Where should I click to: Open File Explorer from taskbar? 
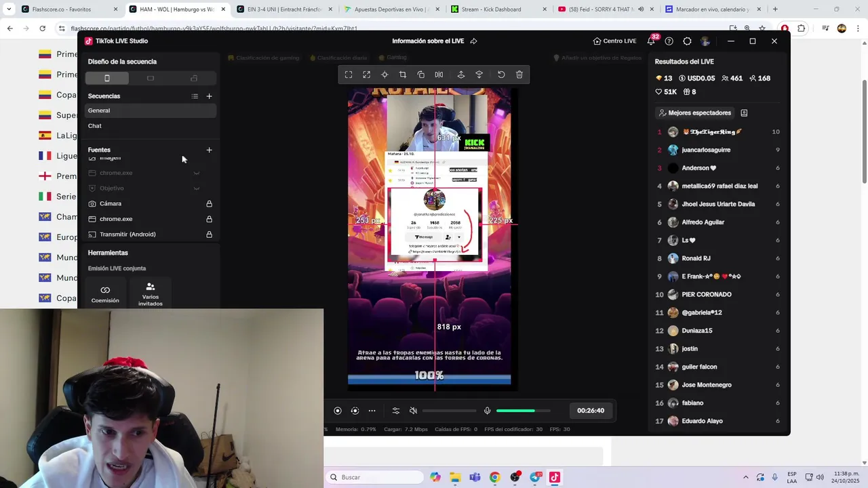pos(455,477)
